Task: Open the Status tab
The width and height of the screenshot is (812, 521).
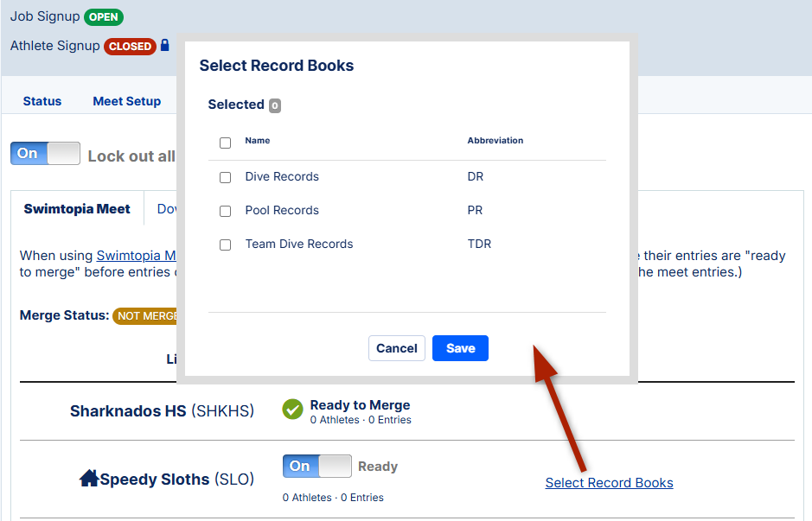Action: click(42, 101)
